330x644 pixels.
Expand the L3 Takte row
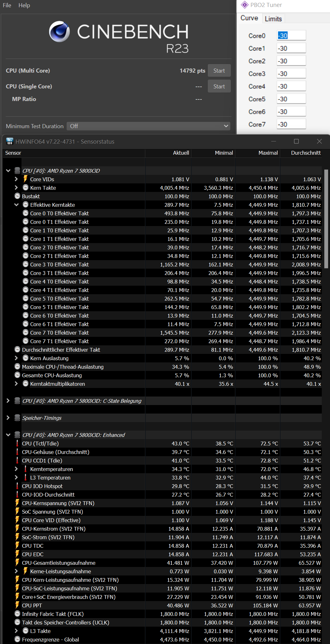(x=16, y=631)
